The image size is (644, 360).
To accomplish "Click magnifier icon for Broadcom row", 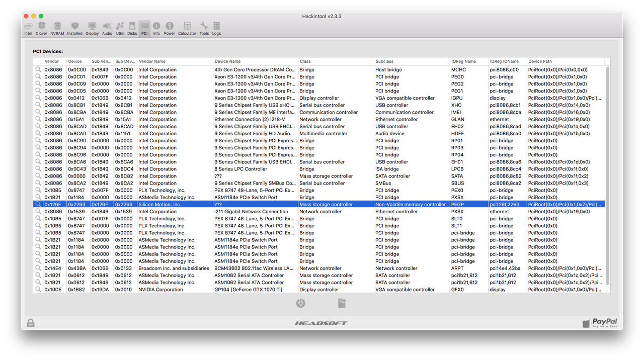I will pyautogui.click(x=38, y=268).
